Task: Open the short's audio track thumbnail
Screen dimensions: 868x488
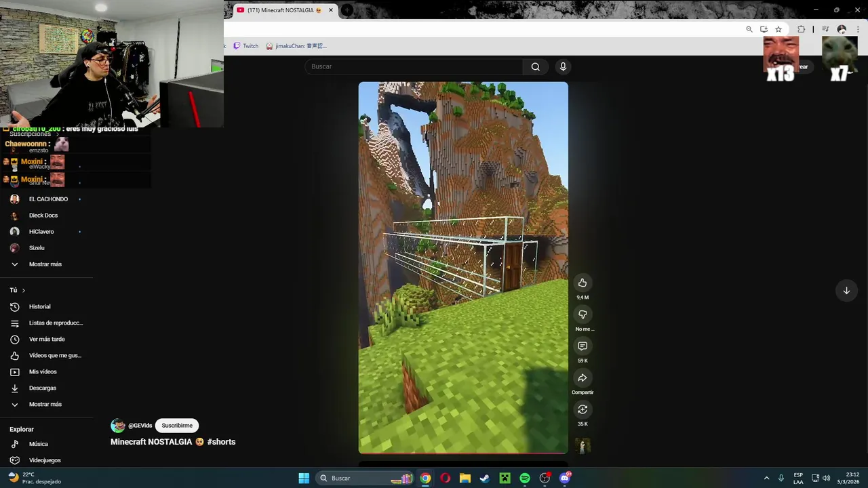Action: coord(583,446)
